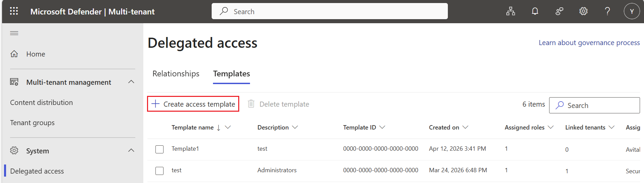644x183 pixels.
Task: Click the test description cell in Template1 row
Action: point(262,149)
